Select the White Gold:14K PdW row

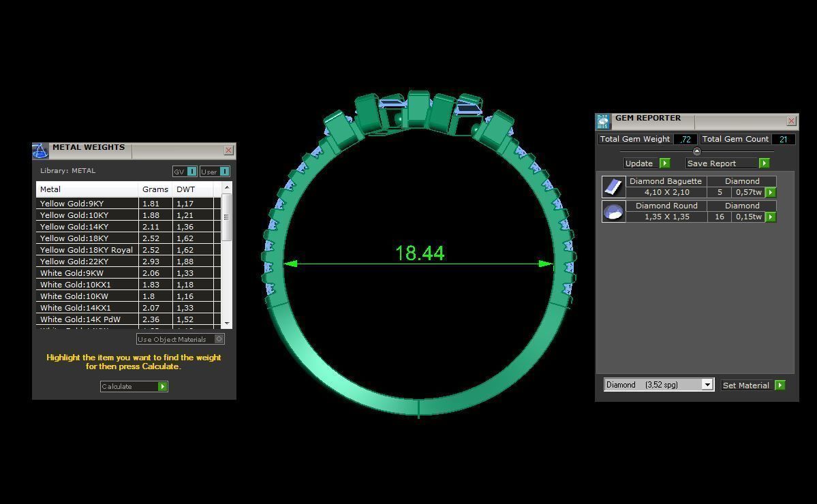coord(128,319)
